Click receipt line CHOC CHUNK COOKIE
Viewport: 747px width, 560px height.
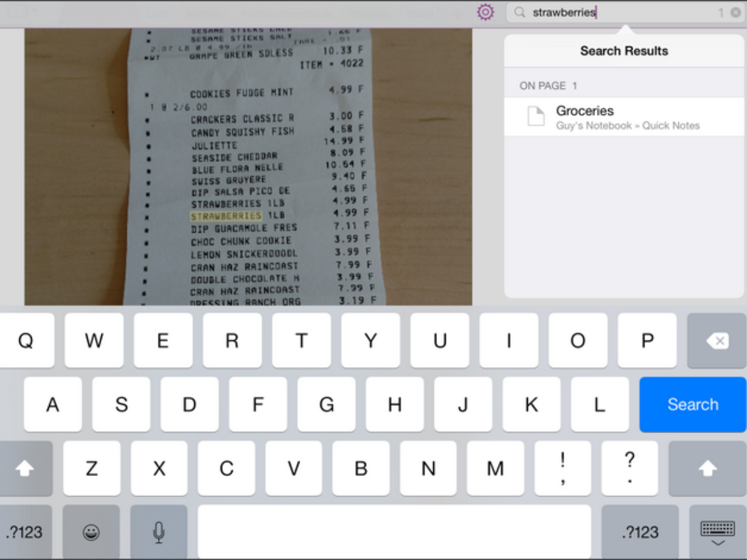pos(241,241)
